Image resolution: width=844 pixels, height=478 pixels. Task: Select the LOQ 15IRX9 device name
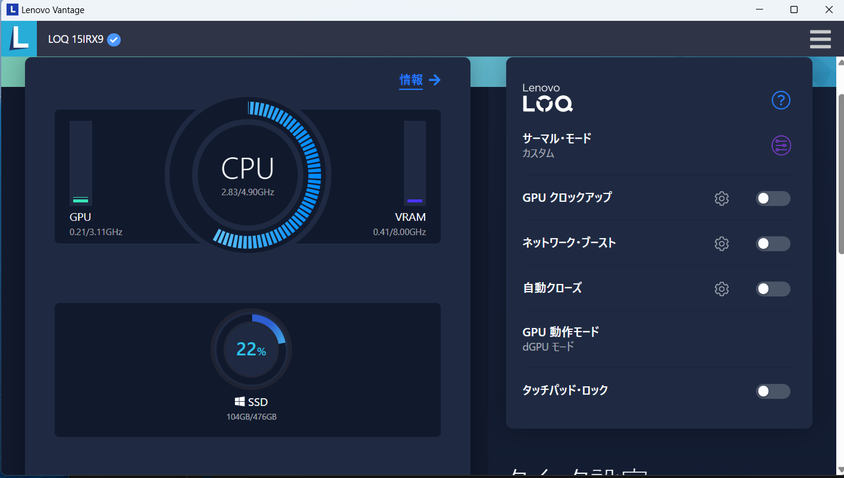click(75, 39)
